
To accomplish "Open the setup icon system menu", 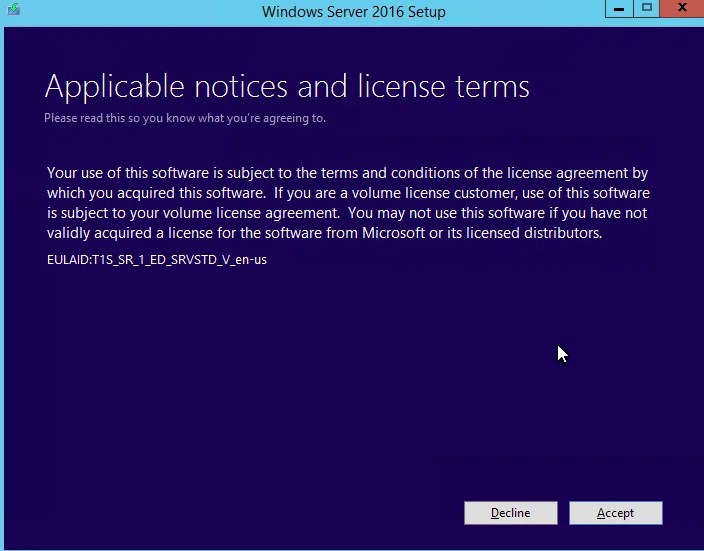I will (13, 9).
